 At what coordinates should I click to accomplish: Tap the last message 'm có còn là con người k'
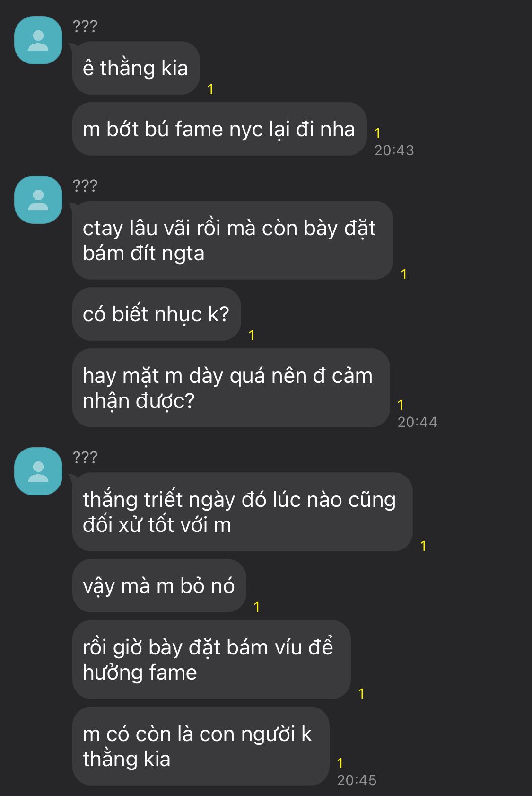(201, 746)
